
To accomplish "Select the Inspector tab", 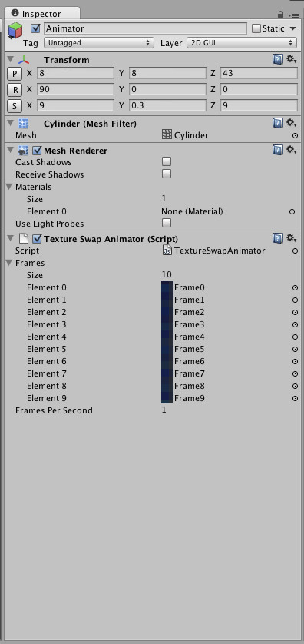I will pyautogui.click(x=41, y=14).
